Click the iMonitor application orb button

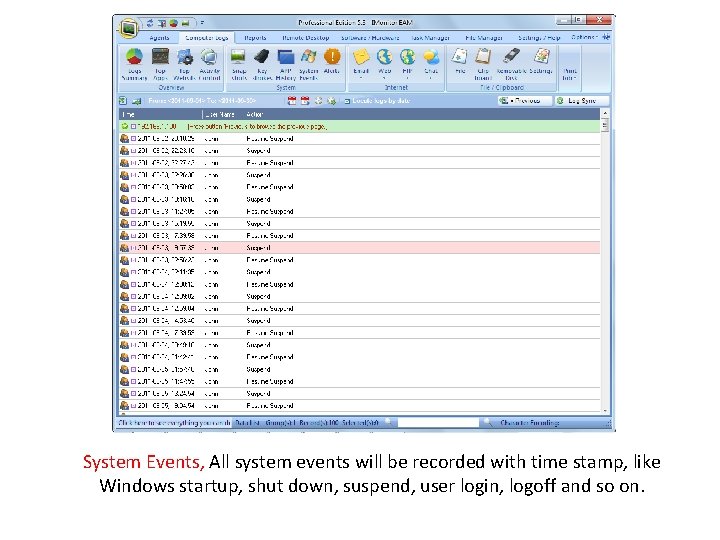pos(129,28)
